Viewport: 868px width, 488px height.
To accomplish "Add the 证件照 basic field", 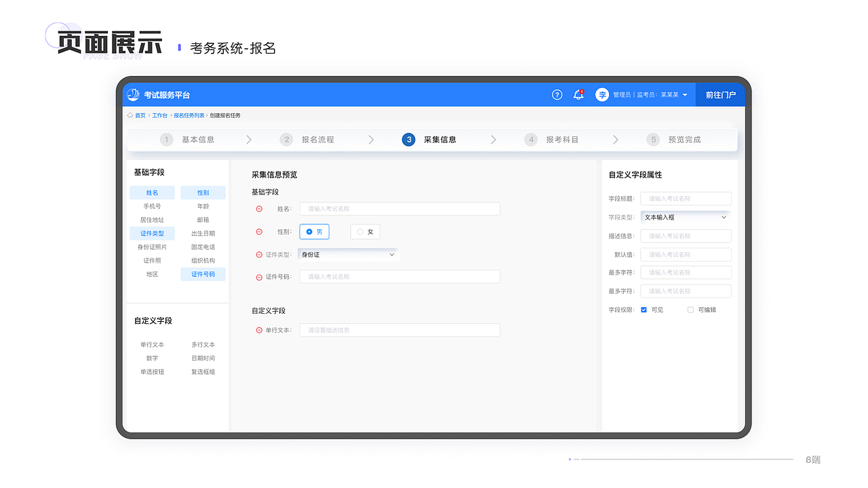I will (152, 260).
